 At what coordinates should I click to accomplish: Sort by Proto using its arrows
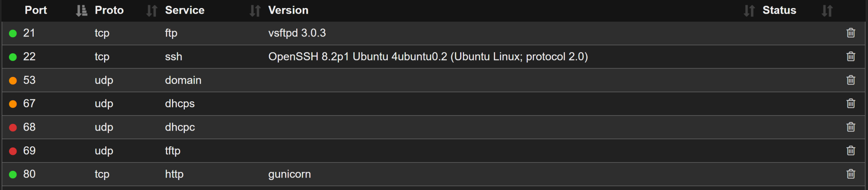(x=151, y=11)
